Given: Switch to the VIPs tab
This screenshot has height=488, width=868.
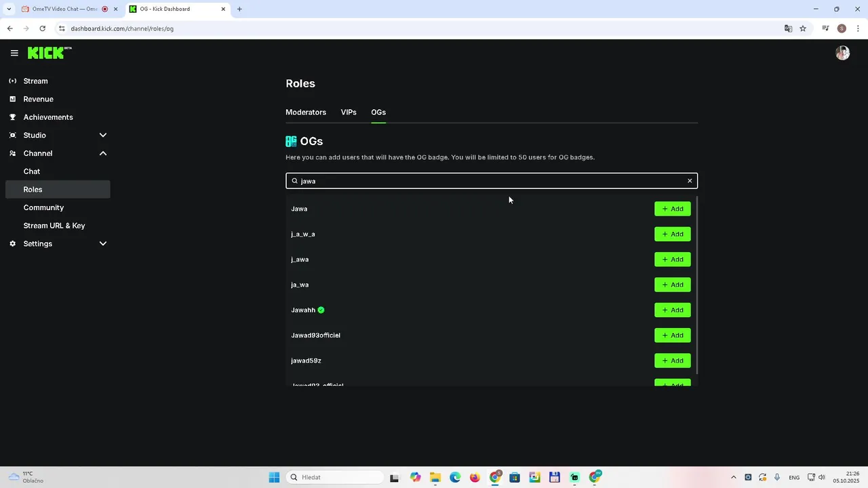Looking at the screenshot, I should point(349,113).
